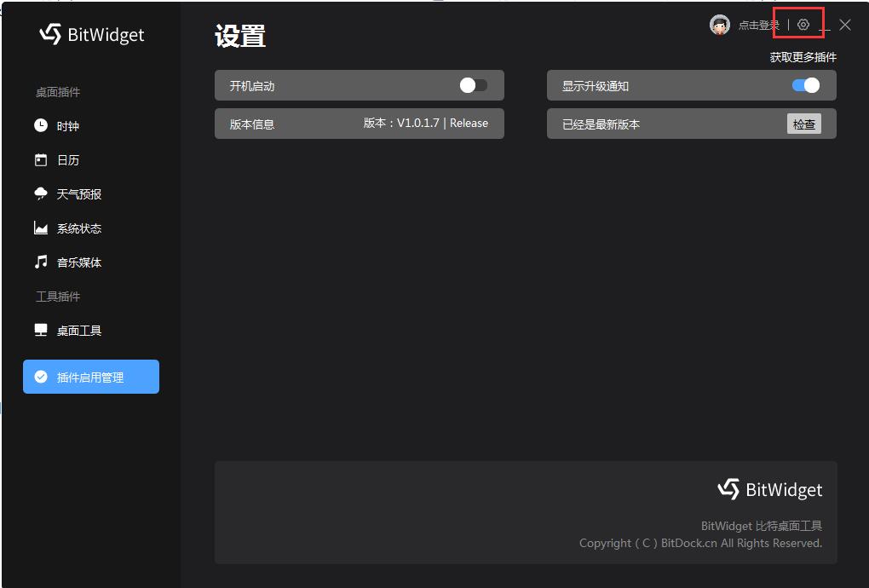Click 点击登录 to sign in
This screenshot has height=588, width=869.
(759, 25)
